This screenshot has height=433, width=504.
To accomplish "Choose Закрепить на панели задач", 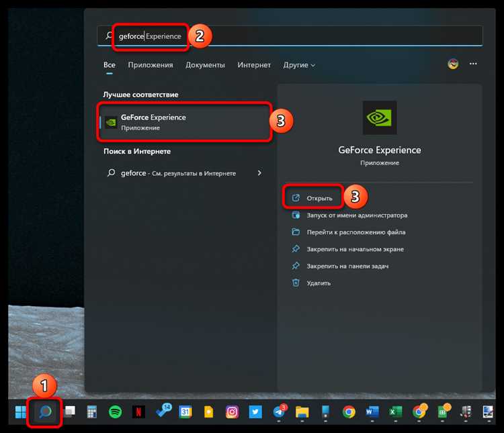I will coord(340,267).
